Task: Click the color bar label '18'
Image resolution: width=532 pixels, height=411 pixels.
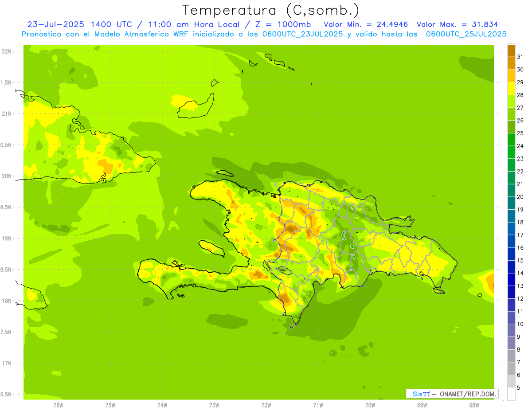Action: point(520,222)
